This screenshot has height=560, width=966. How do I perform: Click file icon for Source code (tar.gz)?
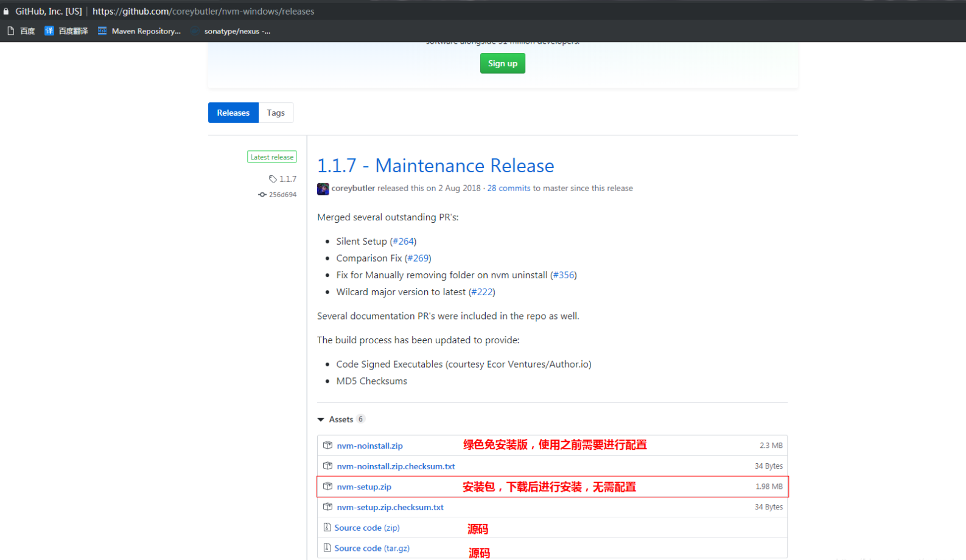point(327,548)
